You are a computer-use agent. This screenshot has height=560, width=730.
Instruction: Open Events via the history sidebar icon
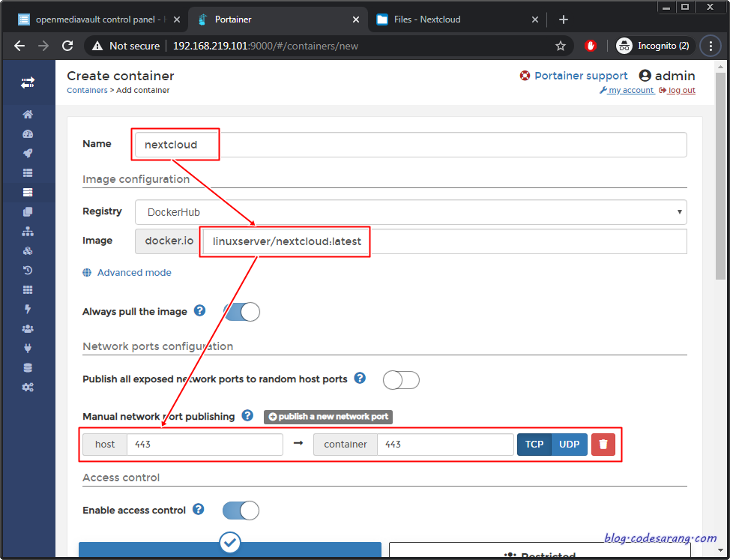click(28, 270)
